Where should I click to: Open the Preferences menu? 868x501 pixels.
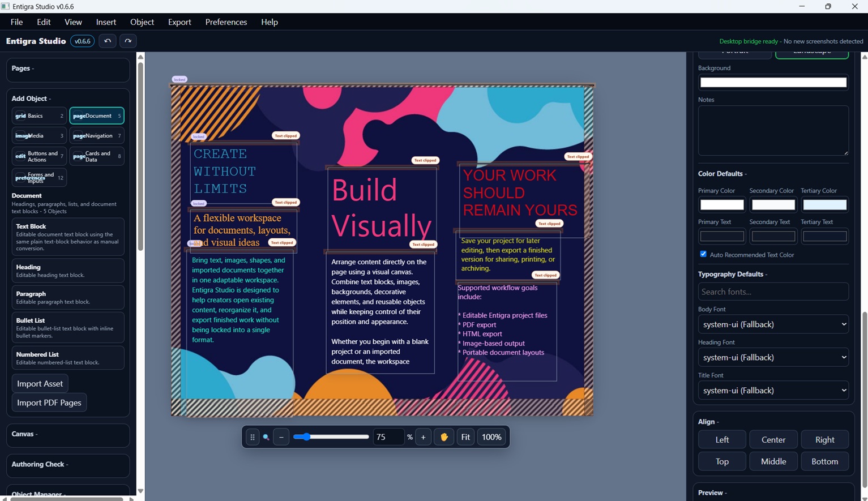click(x=226, y=22)
